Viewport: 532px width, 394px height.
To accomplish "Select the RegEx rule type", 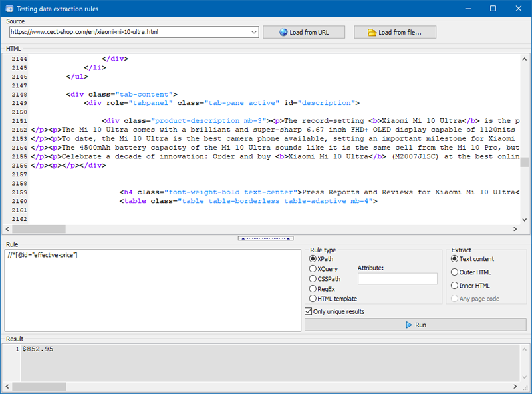I will click(x=312, y=289).
